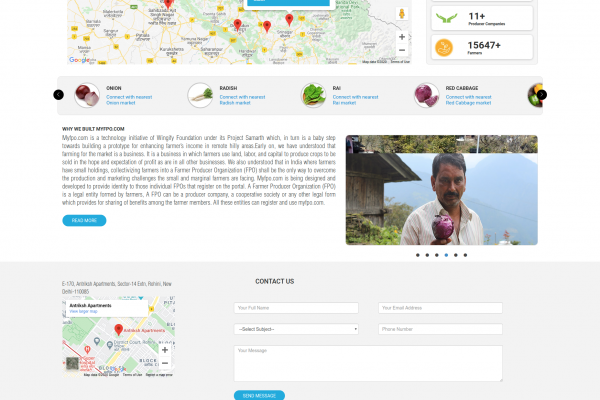Click the 15647+ Farmers stat card
The image size is (600, 400).
click(x=482, y=47)
